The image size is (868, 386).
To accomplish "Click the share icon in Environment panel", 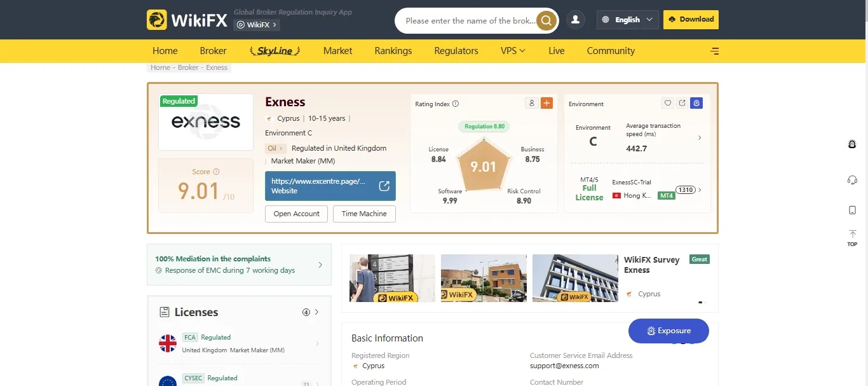I will tap(682, 103).
